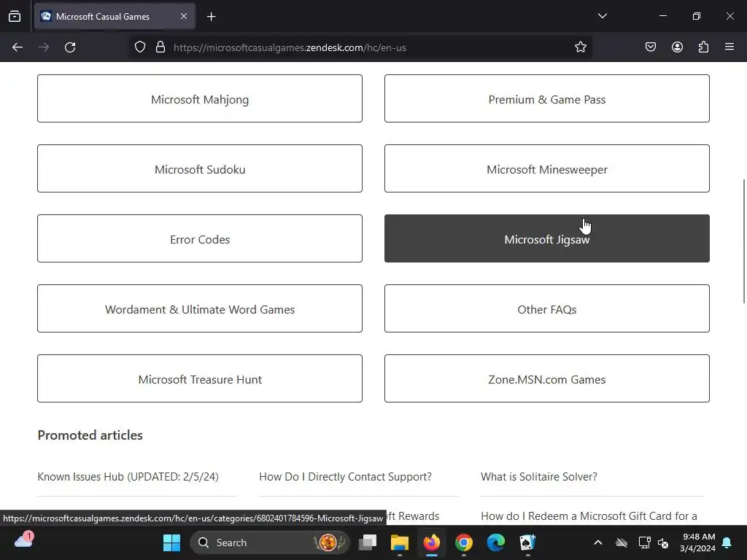Click the Firefox back arrow
The height and width of the screenshot is (560, 747).
click(18, 47)
